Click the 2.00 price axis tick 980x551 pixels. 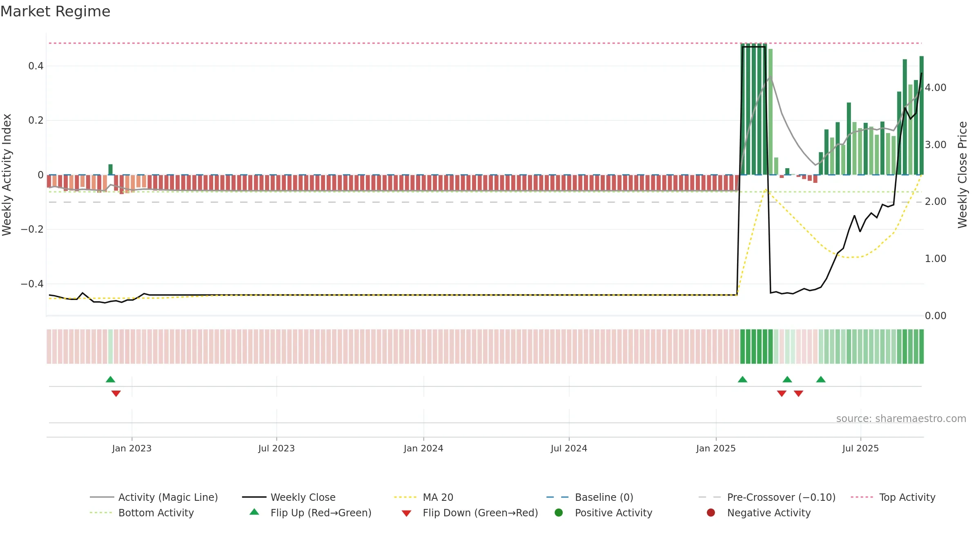935,202
